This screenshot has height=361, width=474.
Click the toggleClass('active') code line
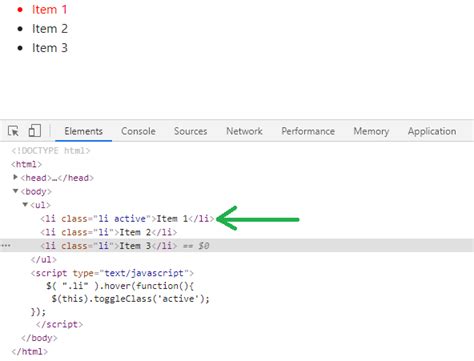[130, 298]
